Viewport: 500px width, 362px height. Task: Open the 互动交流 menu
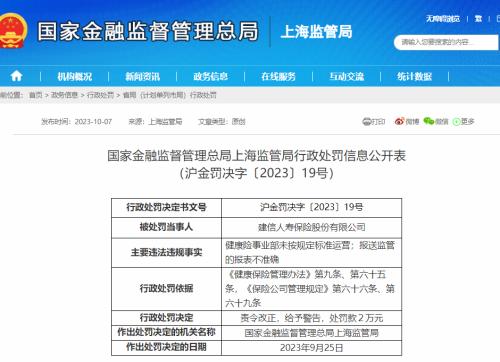pyautogui.click(x=347, y=77)
